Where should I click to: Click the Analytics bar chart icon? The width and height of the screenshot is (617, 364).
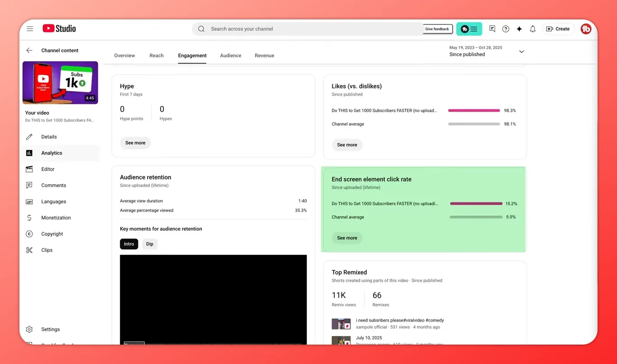(x=29, y=153)
